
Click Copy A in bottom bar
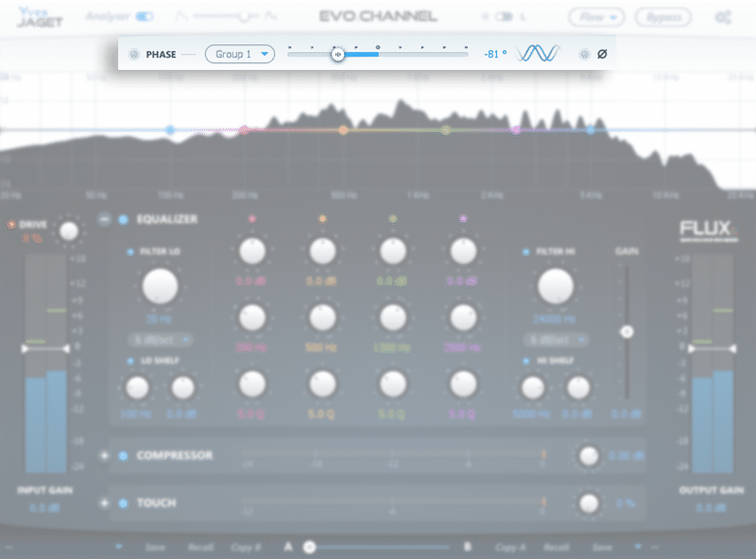point(510,548)
